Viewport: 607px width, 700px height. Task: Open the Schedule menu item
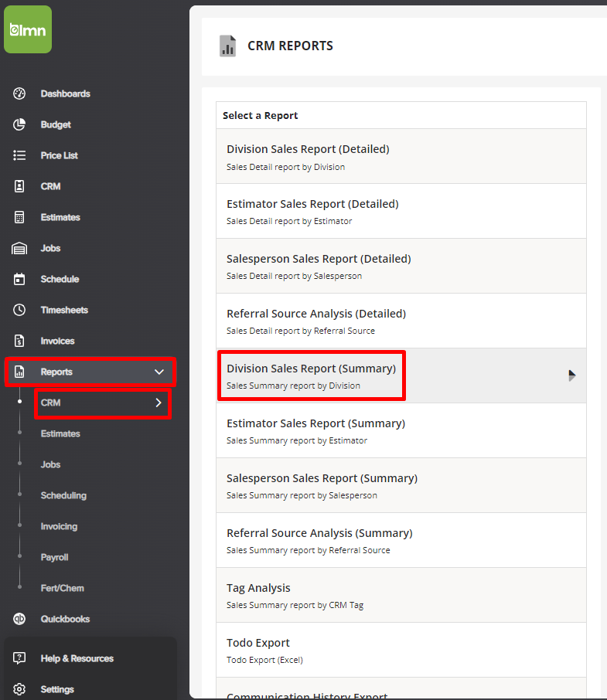click(60, 279)
